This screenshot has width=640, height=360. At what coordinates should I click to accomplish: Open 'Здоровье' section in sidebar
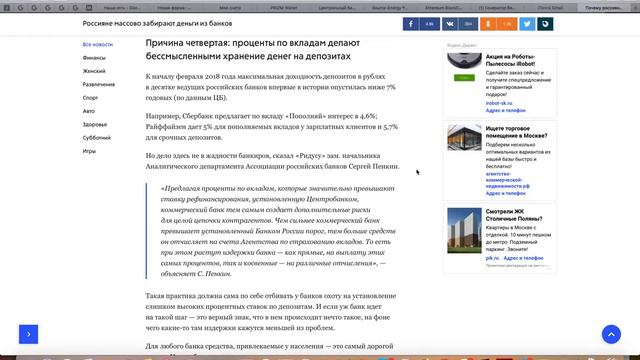coord(95,124)
